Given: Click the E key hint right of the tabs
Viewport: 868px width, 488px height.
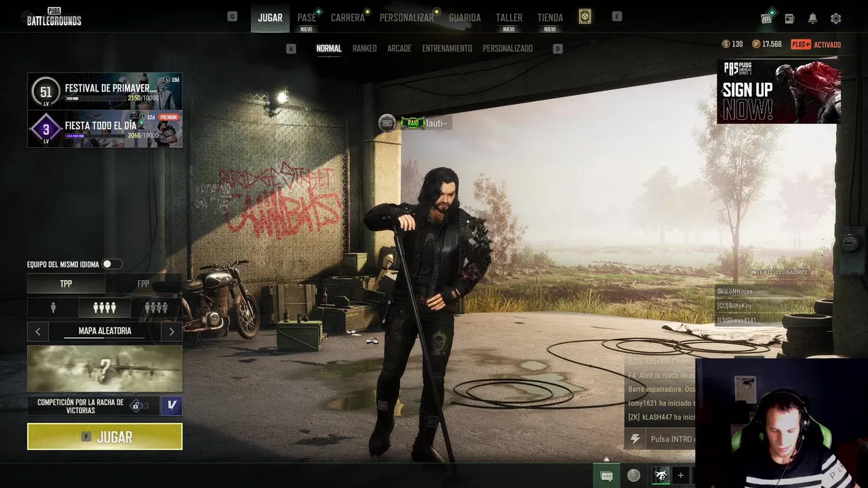Looking at the screenshot, I should [x=616, y=16].
